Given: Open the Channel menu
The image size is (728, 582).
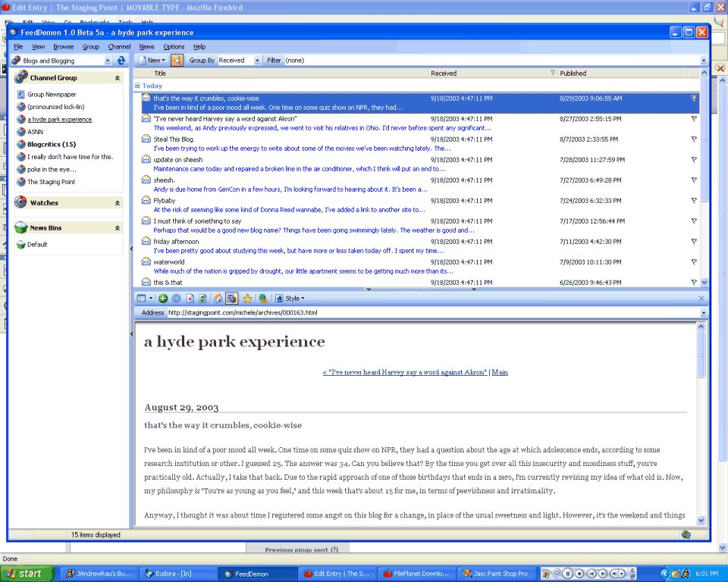Looking at the screenshot, I should [119, 47].
